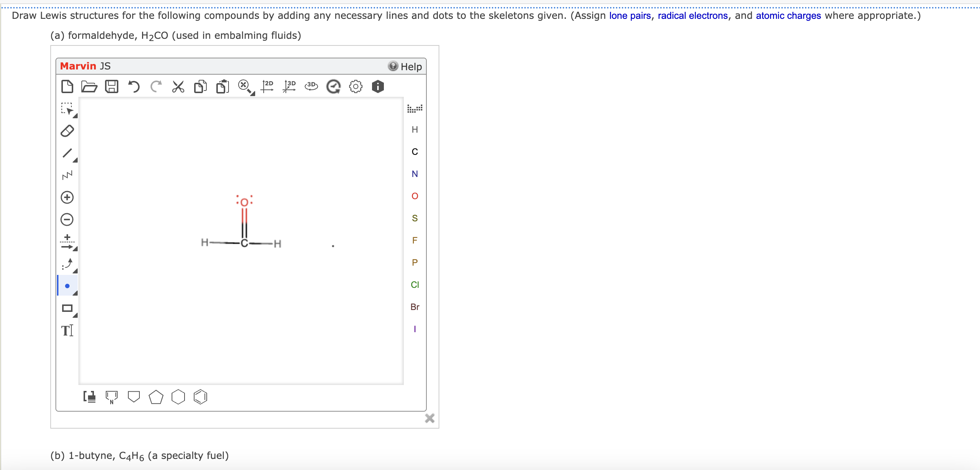Select the Eraser tool

(67, 131)
